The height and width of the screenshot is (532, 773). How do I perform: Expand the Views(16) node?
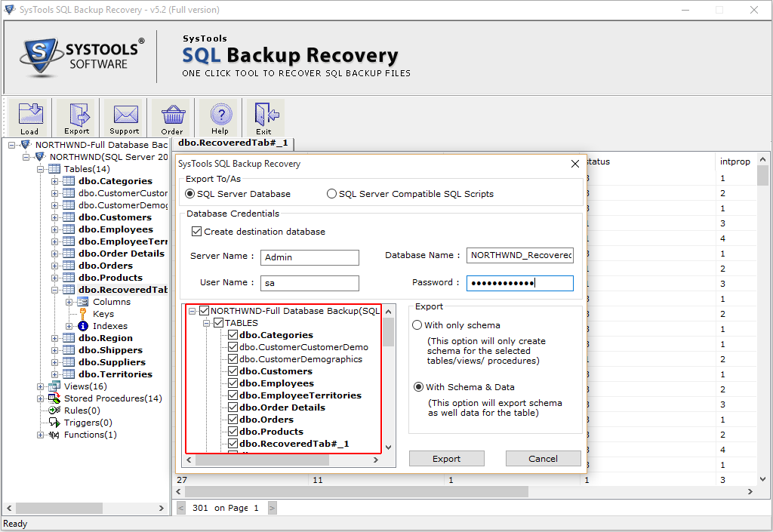(41, 386)
